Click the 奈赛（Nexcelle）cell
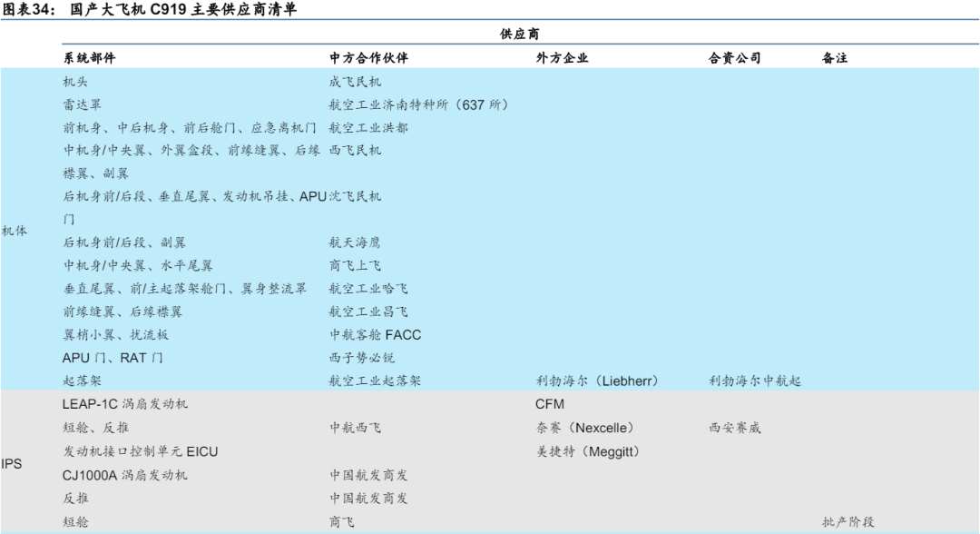The width and height of the screenshot is (980, 534). click(x=585, y=427)
